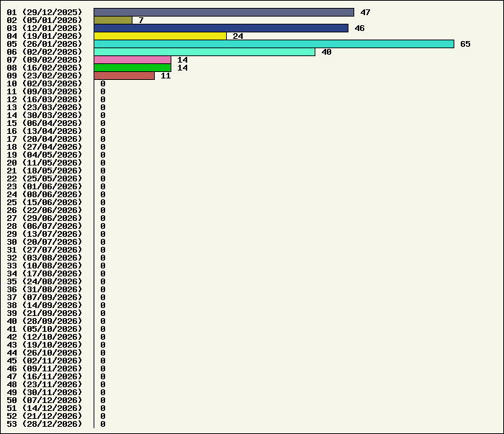Select the row label 05 (26/01/2026)
Image resolution: width=504 pixels, height=434 pixels.
tap(45, 44)
